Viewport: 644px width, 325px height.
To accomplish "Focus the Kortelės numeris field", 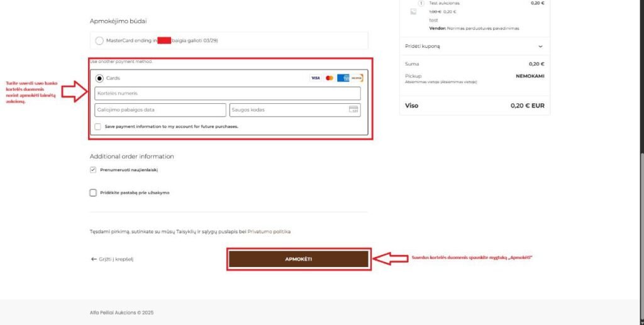I will (x=228, y=94).
